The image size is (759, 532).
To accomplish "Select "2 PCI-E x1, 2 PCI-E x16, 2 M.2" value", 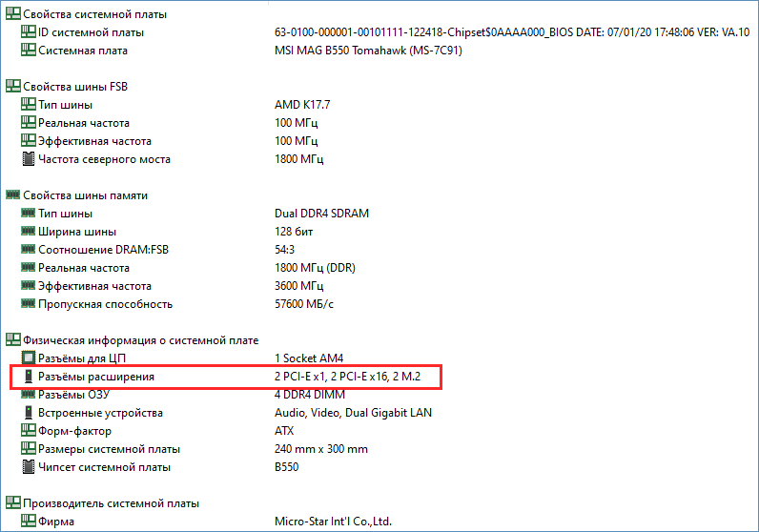I will click(347, 377).
